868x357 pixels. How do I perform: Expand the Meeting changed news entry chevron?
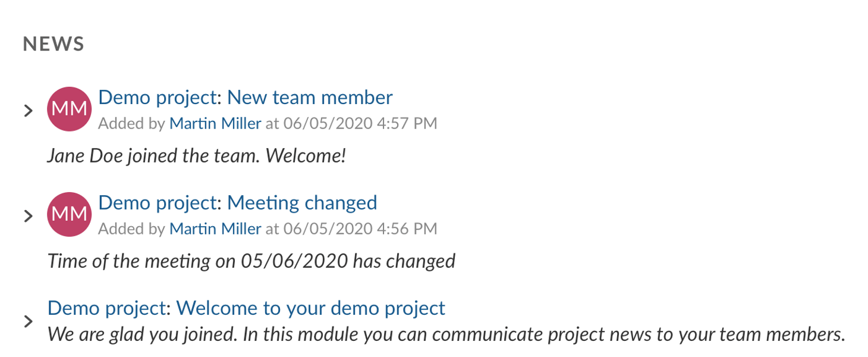coord(28,216)
